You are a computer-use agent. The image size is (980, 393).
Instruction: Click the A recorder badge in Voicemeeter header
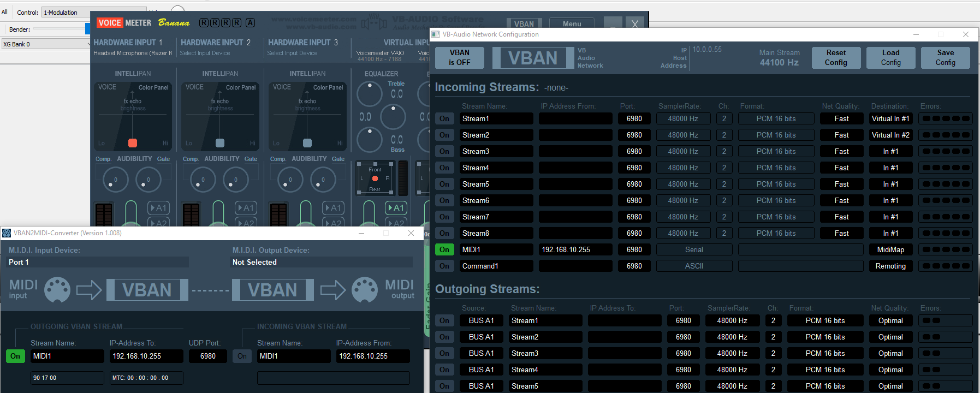[250, 22]
